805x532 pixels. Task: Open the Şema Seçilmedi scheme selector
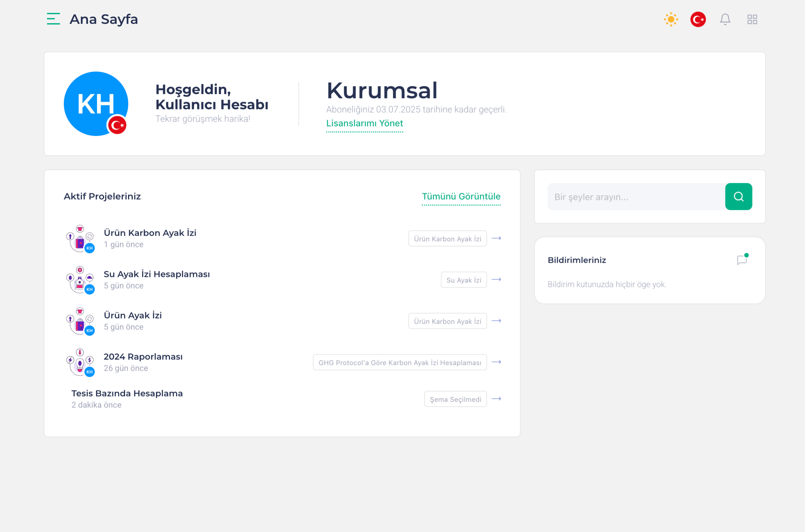(455, 399)
